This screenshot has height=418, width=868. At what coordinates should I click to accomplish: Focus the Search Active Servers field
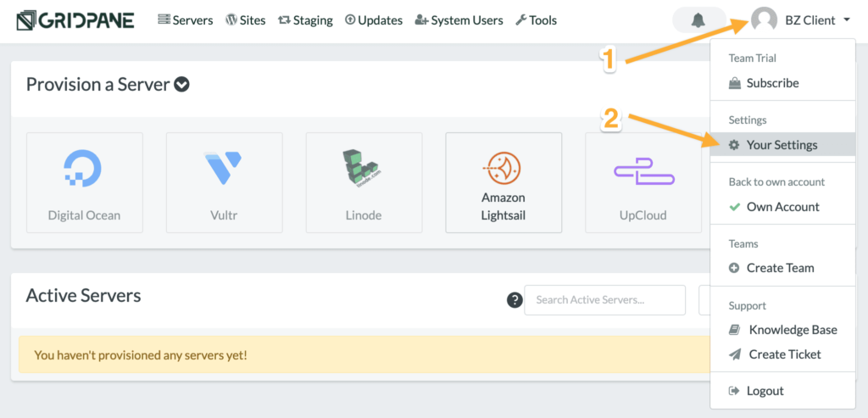[x=604, y=299]
